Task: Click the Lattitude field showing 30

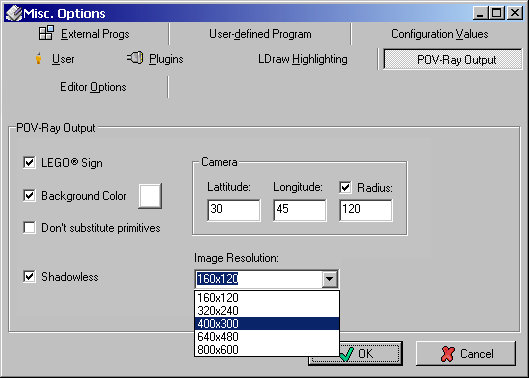Action: (234, 210)
